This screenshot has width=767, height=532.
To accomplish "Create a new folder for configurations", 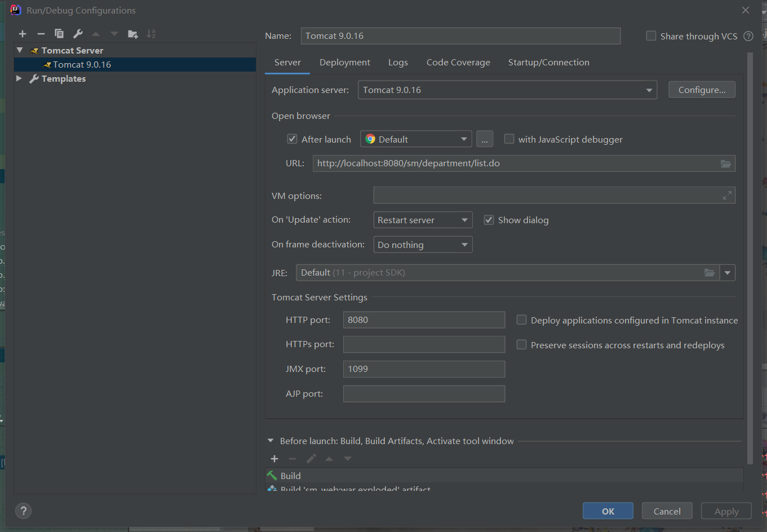I will (x=133, y=34).
